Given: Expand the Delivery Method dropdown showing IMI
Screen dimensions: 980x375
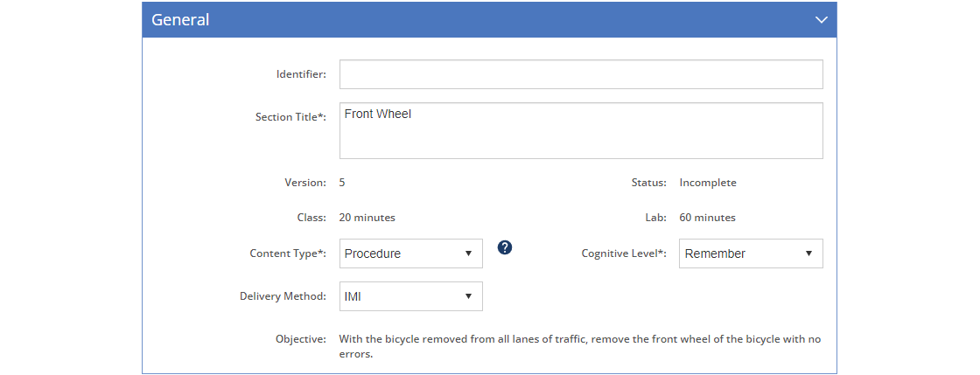Looking at the screenshot, I should coord(410,296).
